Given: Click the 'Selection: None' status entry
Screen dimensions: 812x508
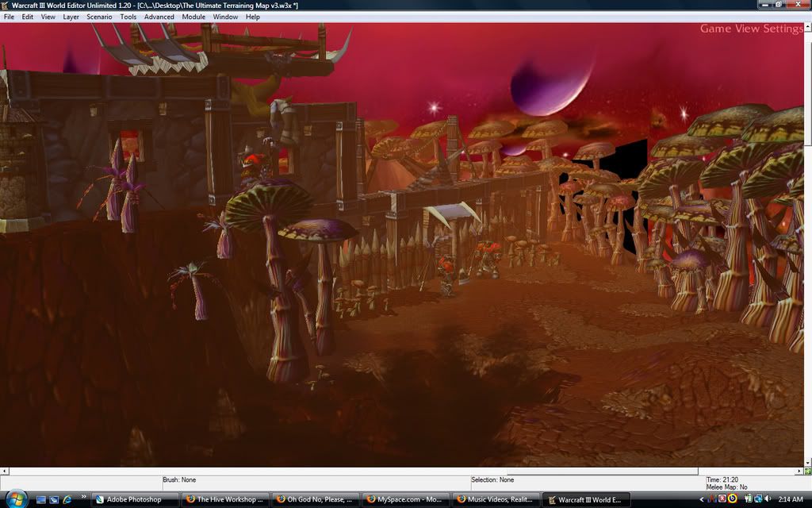Looking at the screenshot, I should pyautogui.click(x=492, y=480).
